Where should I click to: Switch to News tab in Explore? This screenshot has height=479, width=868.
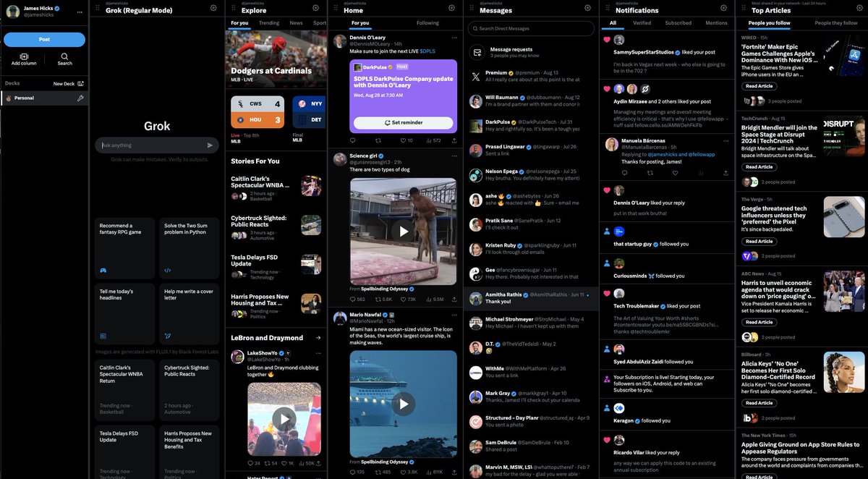pyautogui.click(x=297, y=23)
